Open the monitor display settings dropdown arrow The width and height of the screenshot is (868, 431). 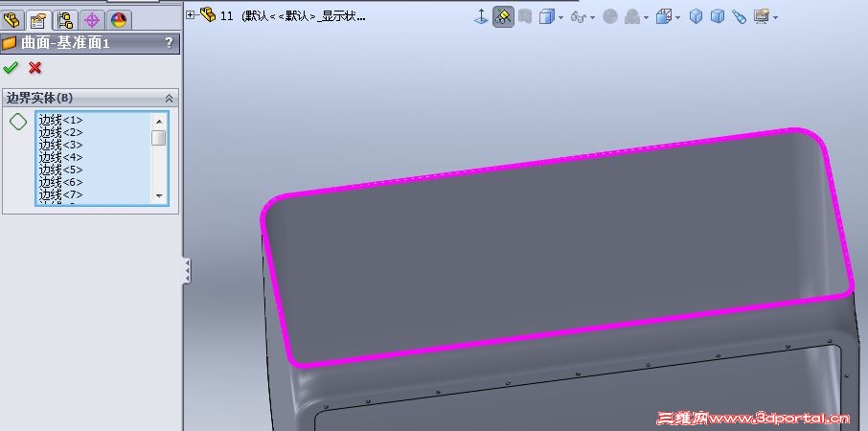point(776,17)
